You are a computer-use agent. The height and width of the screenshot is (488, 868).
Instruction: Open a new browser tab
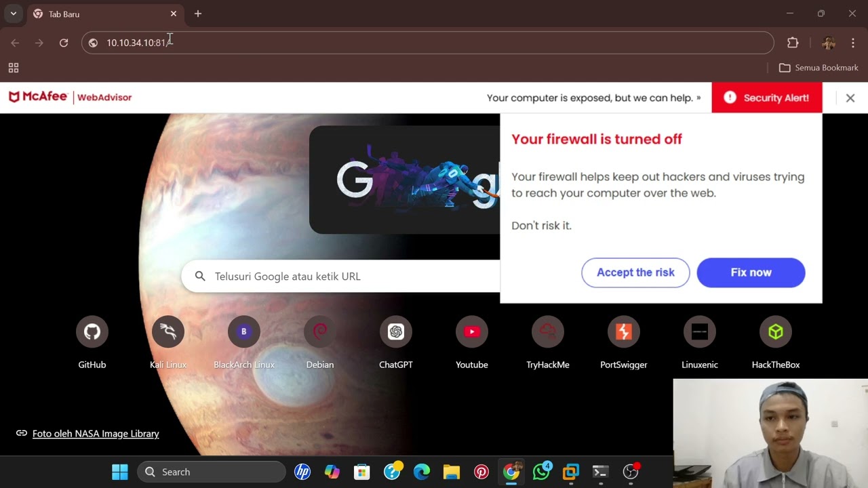[x=198, y=14]
